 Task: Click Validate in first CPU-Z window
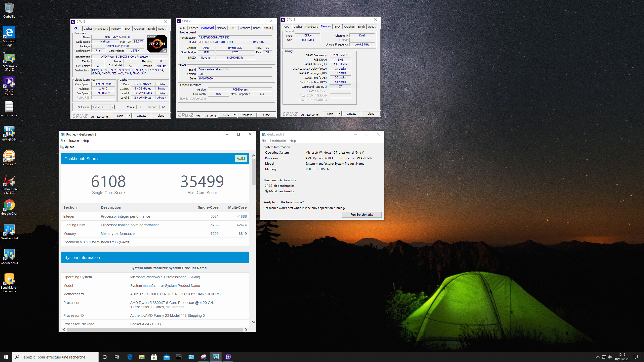click(x=141, y=116)
